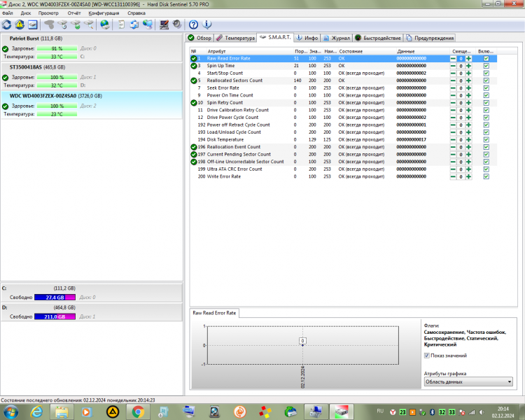Switch to the 'Температура' tab
525x420 pixels.
tap(236, 38)
